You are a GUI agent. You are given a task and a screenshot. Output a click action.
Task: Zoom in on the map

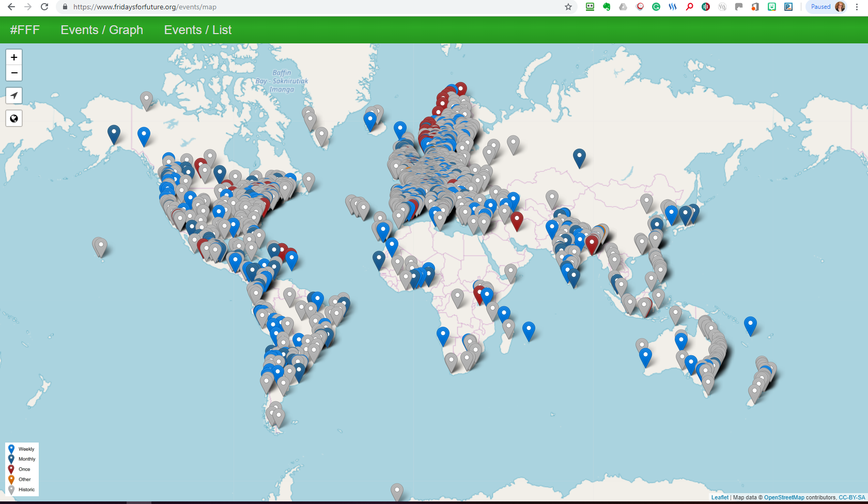click(x=14, y=57)
